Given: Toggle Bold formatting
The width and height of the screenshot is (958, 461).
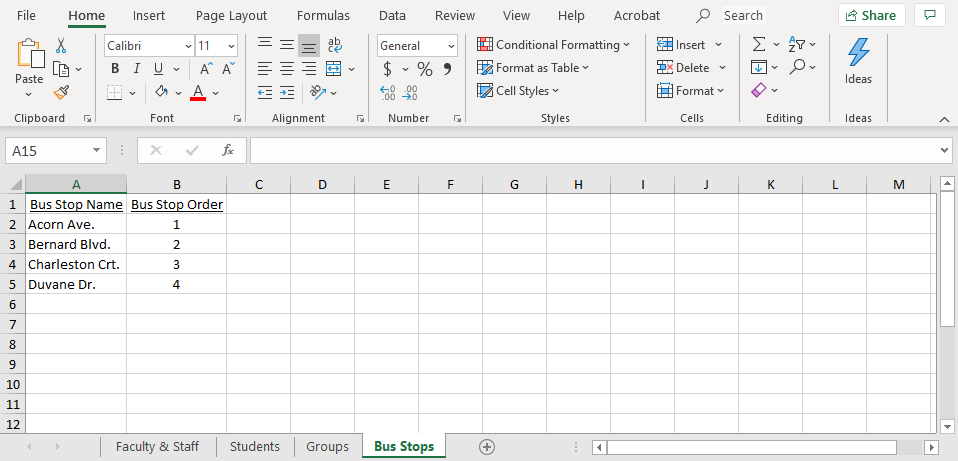Looking at the screenshot, I should tap(115, 69).
